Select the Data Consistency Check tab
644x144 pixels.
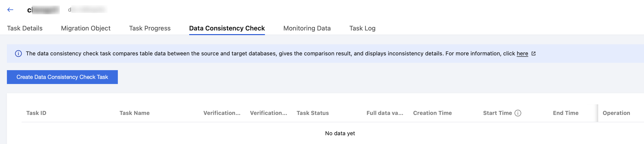(x=227, y=28)
